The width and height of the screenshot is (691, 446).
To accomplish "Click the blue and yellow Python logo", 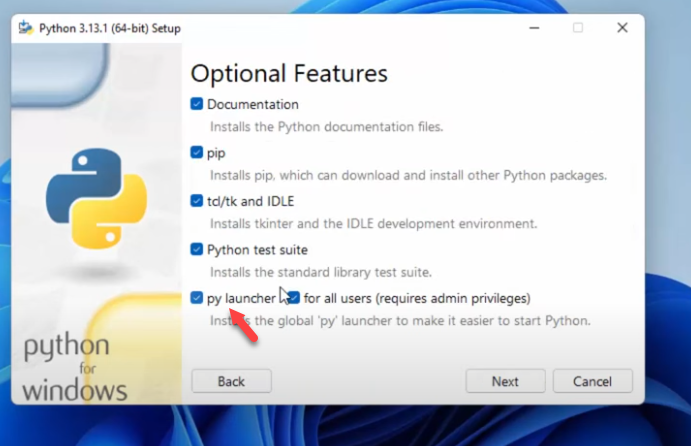I will [96, 196].
